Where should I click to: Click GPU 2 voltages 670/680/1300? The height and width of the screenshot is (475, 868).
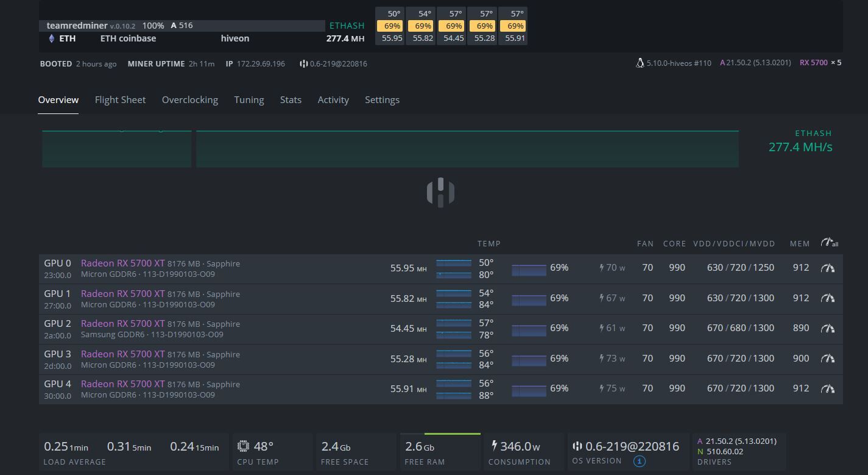[741, 328]
